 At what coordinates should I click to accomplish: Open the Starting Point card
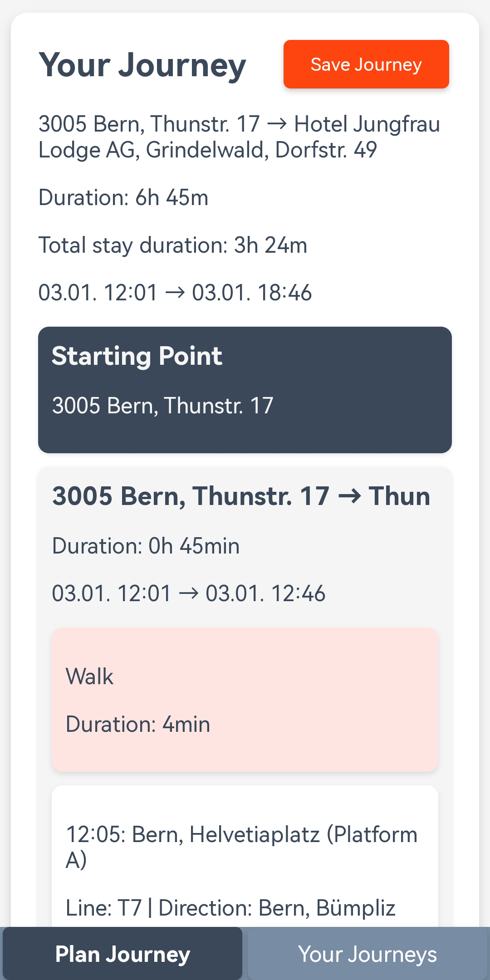point(245,390)
